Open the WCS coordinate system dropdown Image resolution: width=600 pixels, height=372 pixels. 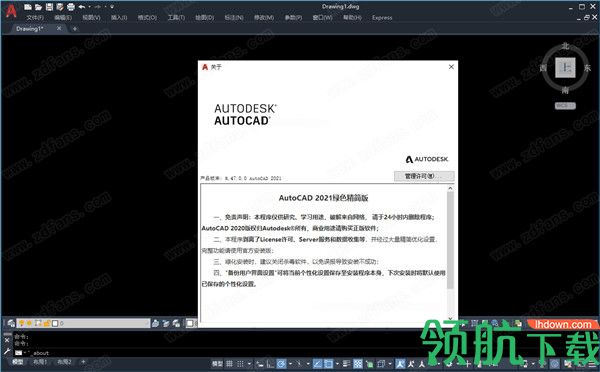pyautogui.click(x=565, y=106)
